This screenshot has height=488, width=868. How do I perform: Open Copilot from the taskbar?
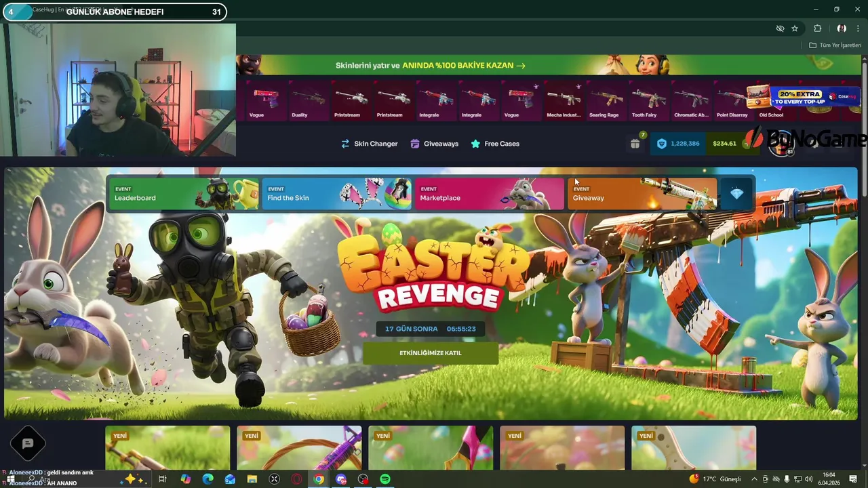[x=185, y=479]
